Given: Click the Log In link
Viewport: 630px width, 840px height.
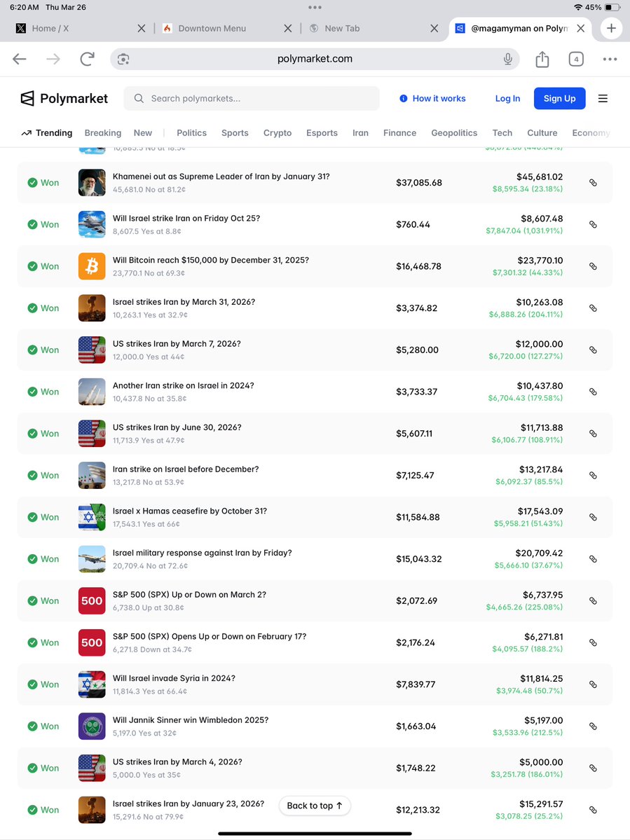Looking at the screenshot, I should pyautogui.click(x=507, y=99).
